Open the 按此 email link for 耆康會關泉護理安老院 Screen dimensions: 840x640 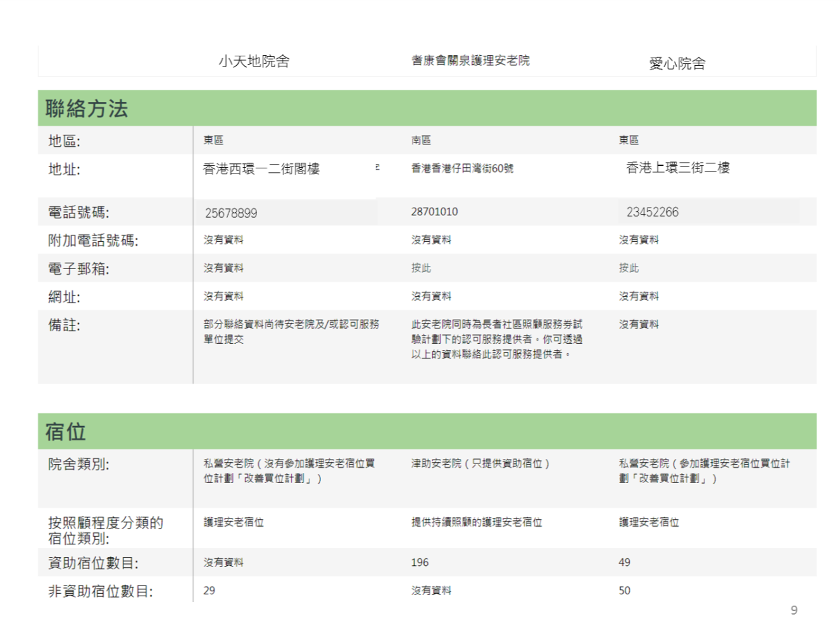click(421, 268)
